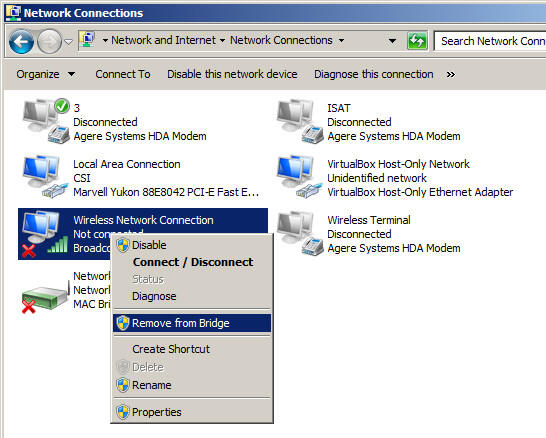Click the green Refresh icon in address bar
Screen dimensions: 546x438
tap(417, 41)
